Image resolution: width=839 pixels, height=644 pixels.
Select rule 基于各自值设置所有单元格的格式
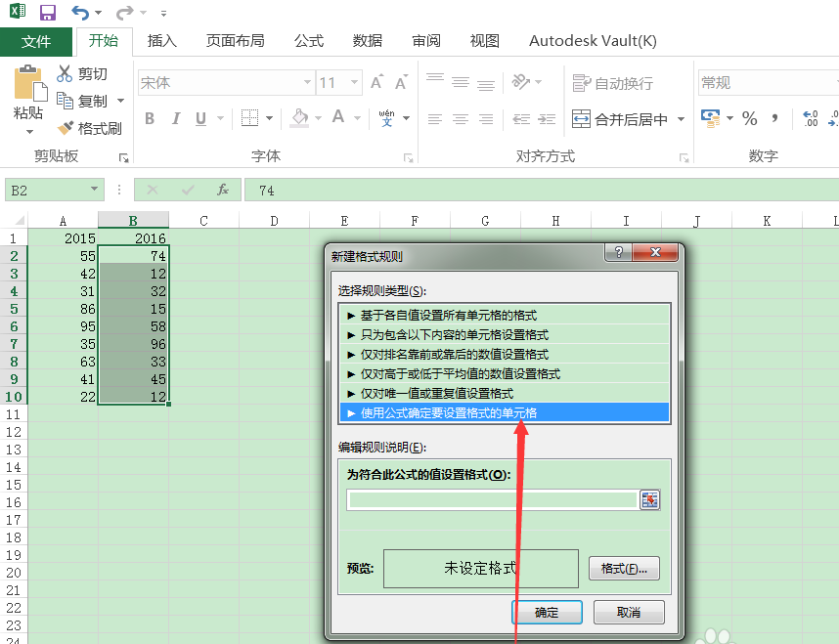[x=505, y=315]
